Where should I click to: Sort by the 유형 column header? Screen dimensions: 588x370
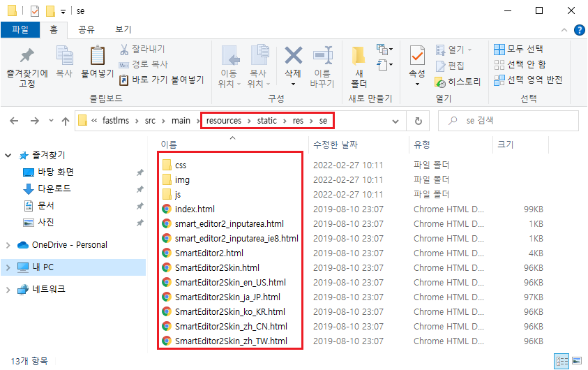point(422,145)
